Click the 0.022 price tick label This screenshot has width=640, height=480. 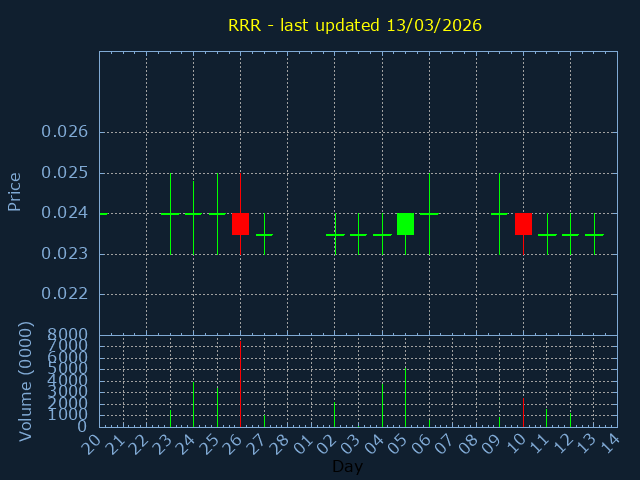pyautogui.click(x=65, y=294)
